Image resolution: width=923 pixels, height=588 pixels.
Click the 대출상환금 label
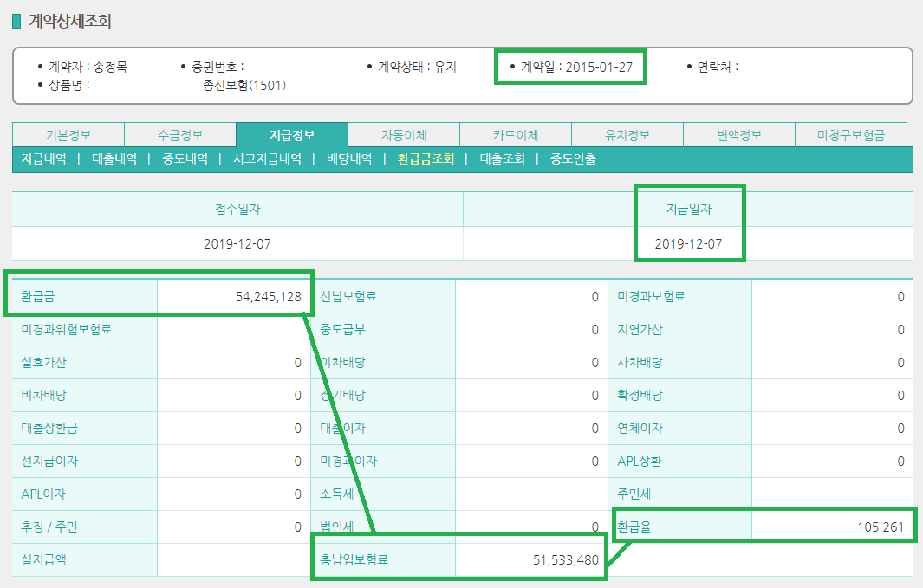point(49,428)
